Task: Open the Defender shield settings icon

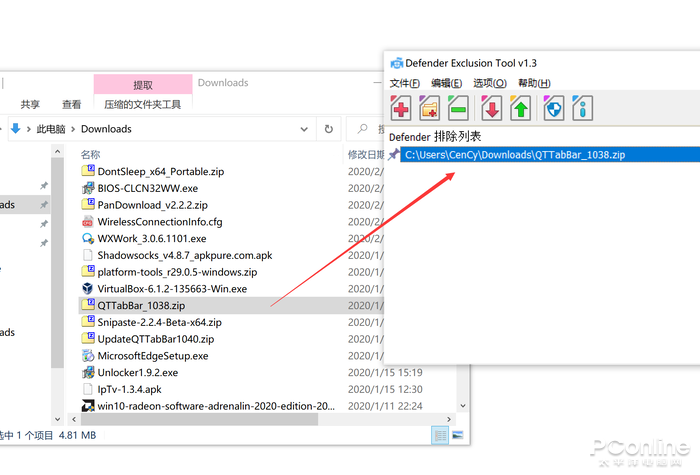Action: coord(554,108)
